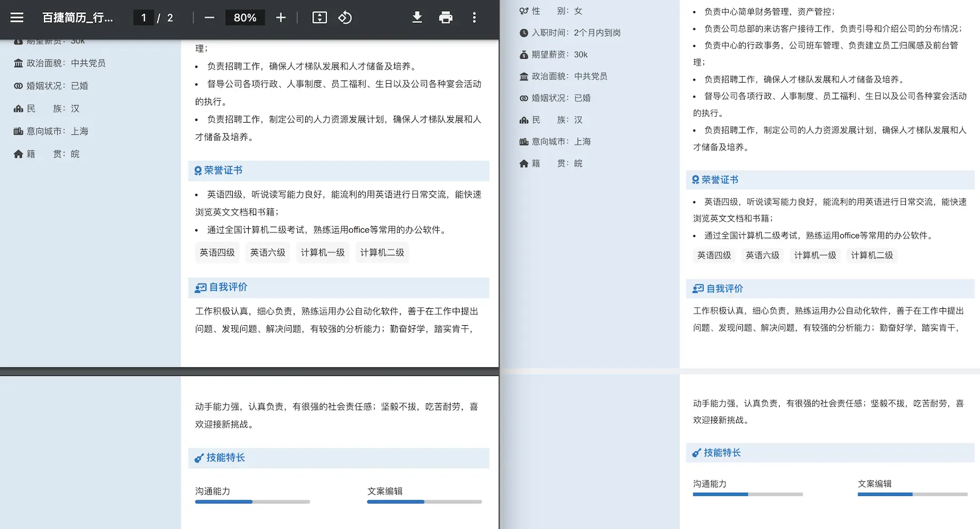
Task: Zoom in with the plus button
Action: pyautogui.click(x=281, y=18)
